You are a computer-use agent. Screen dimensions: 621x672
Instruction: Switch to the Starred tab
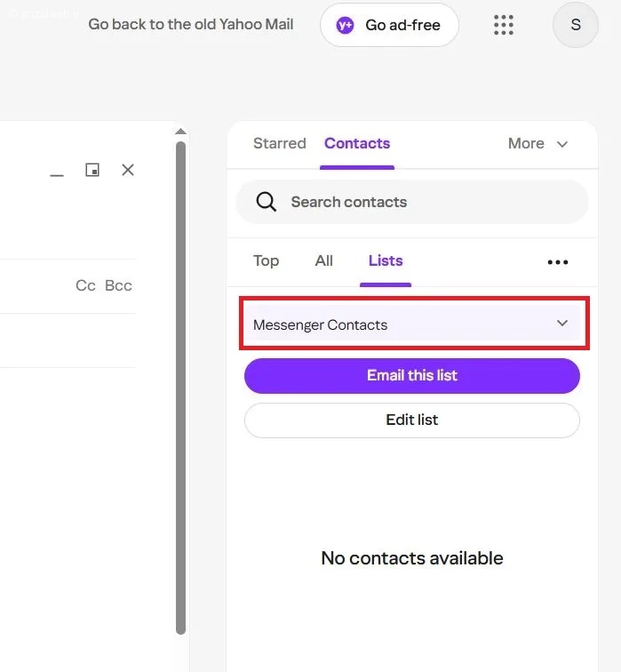[x=279, y=143]
